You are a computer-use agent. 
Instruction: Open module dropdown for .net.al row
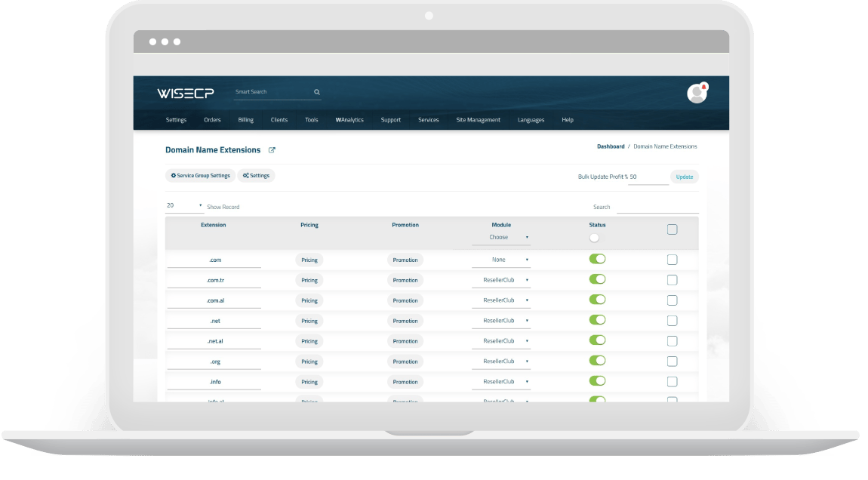tap(501, 341)
